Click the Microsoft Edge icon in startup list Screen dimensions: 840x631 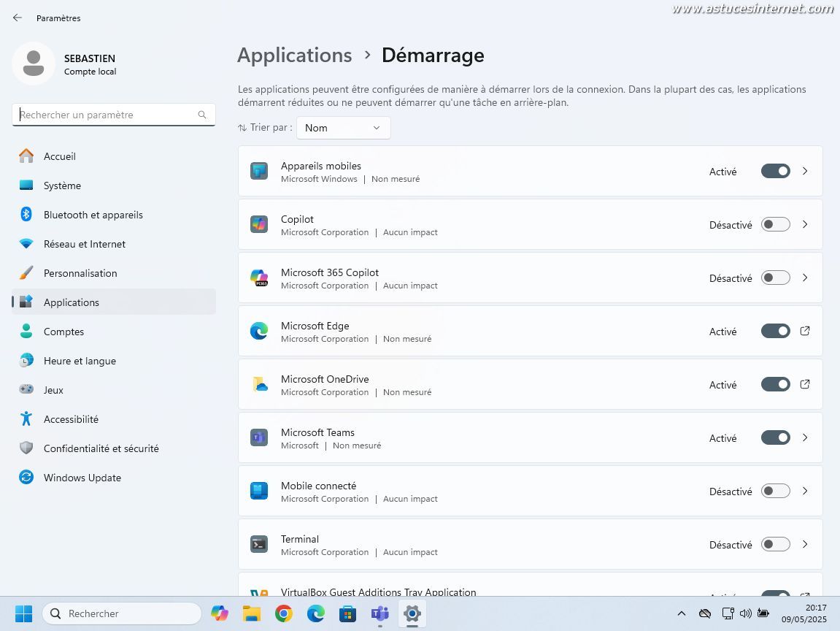(259, 332)
